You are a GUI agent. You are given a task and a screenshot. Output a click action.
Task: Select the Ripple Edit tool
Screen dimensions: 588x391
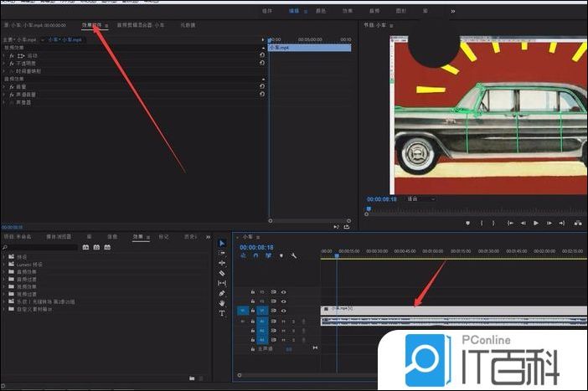[222, 263]
